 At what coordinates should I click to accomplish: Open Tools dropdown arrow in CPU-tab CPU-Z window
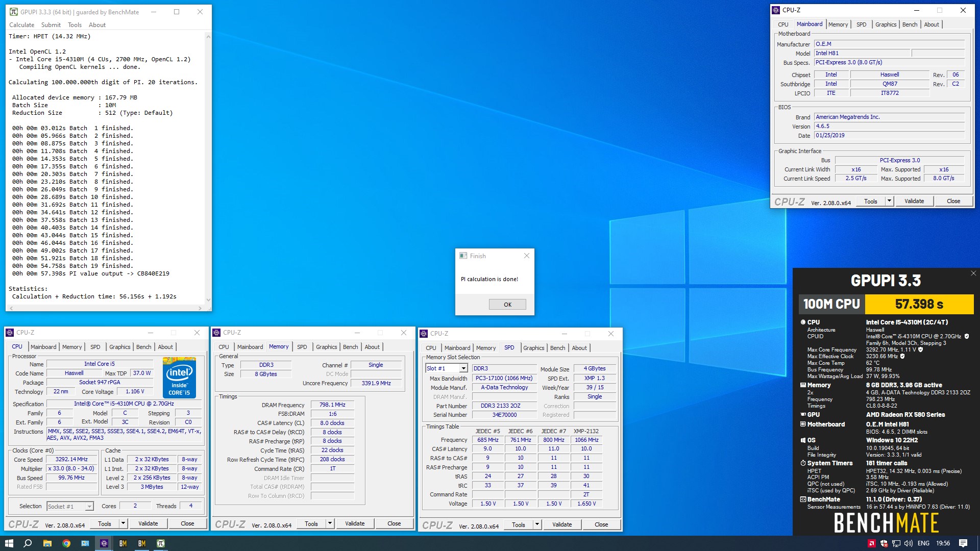point(123,523)
